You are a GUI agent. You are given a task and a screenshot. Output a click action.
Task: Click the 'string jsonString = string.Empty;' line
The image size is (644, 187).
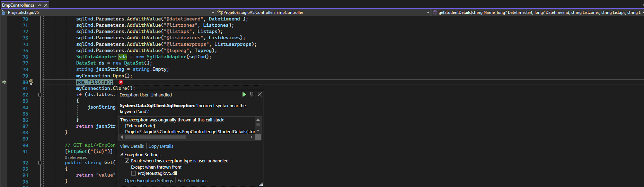123,69
